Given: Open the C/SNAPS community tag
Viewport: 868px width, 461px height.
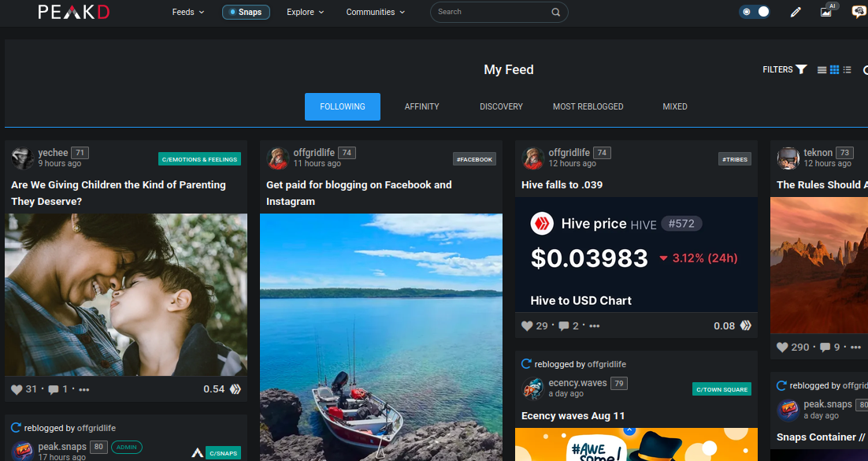Looking at the screenshot, I should (223, 453).
